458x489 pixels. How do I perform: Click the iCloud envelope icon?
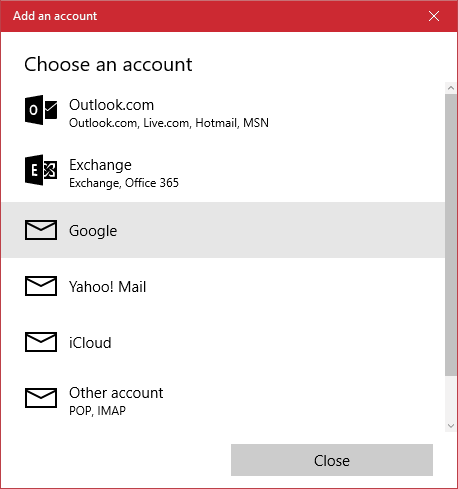click(x=41, y=342)
